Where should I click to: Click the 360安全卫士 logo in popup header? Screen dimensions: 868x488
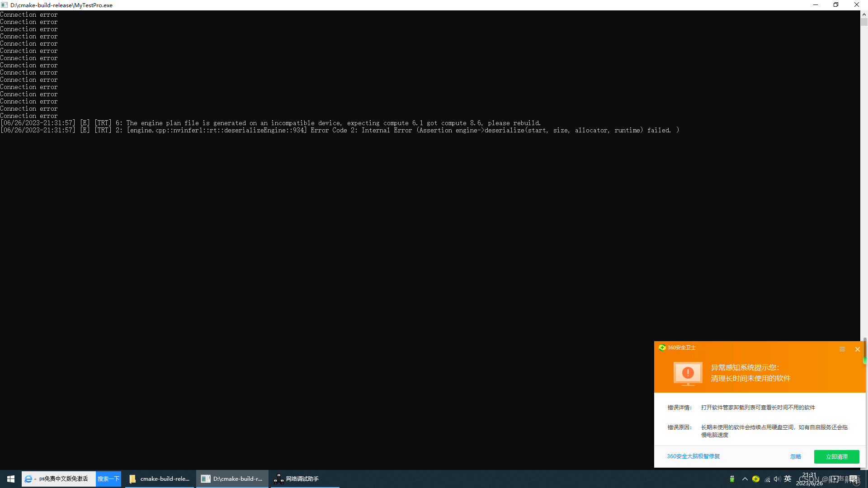[662, 347]
